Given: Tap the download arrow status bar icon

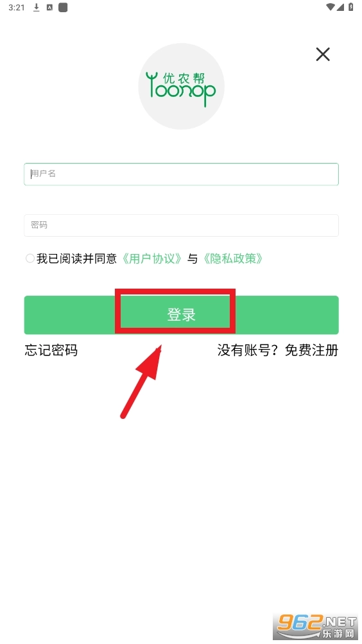Looking at the screenshot, I should (36, 8).
